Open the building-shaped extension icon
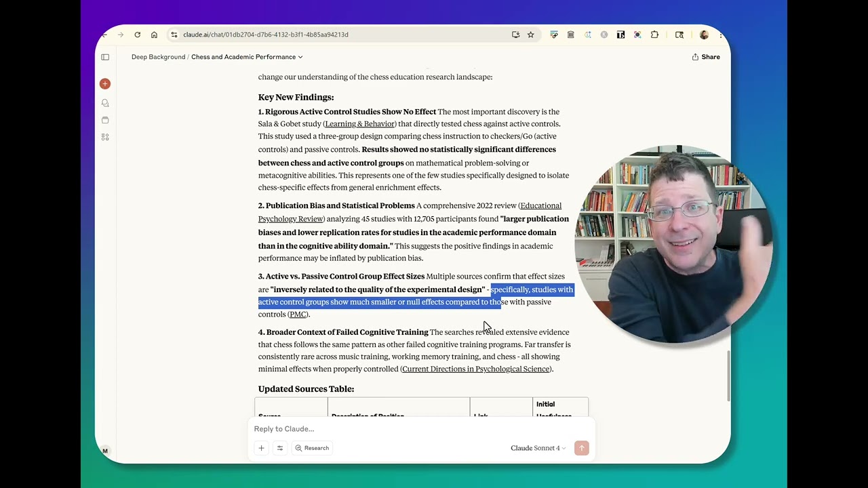 (x=571, y=35)
